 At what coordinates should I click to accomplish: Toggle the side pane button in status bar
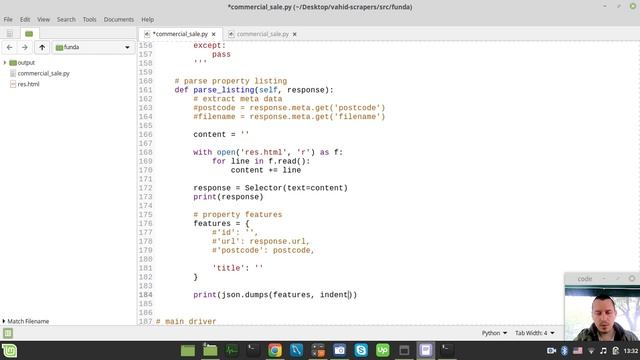point(8,333)
